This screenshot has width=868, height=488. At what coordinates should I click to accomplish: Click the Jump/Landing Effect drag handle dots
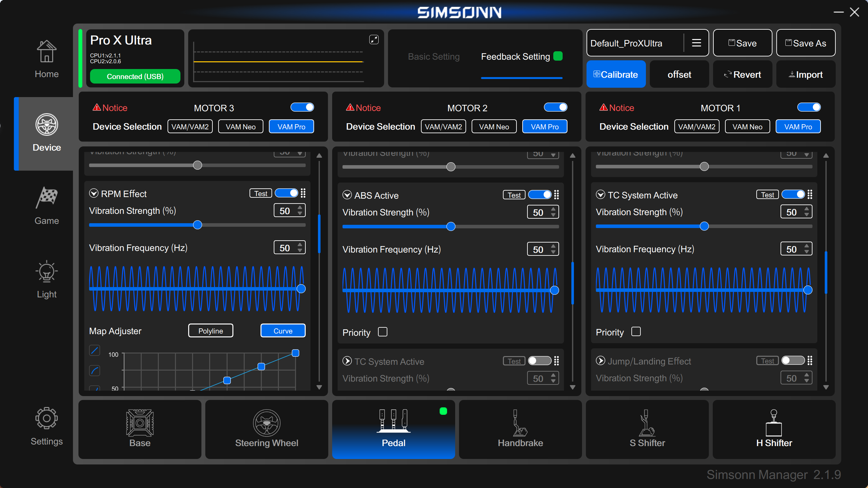[x=810, y=360]
